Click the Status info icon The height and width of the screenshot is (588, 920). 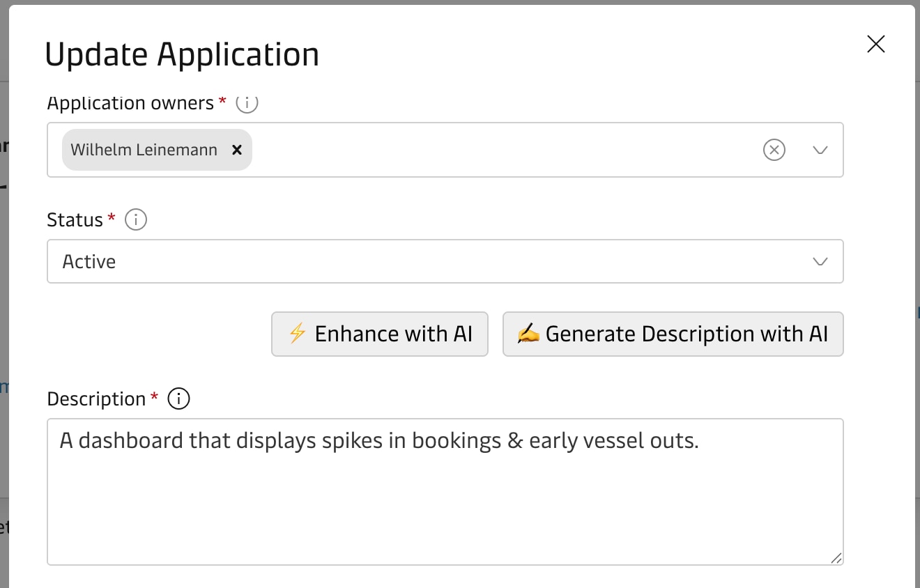click(x=136, y=220)
